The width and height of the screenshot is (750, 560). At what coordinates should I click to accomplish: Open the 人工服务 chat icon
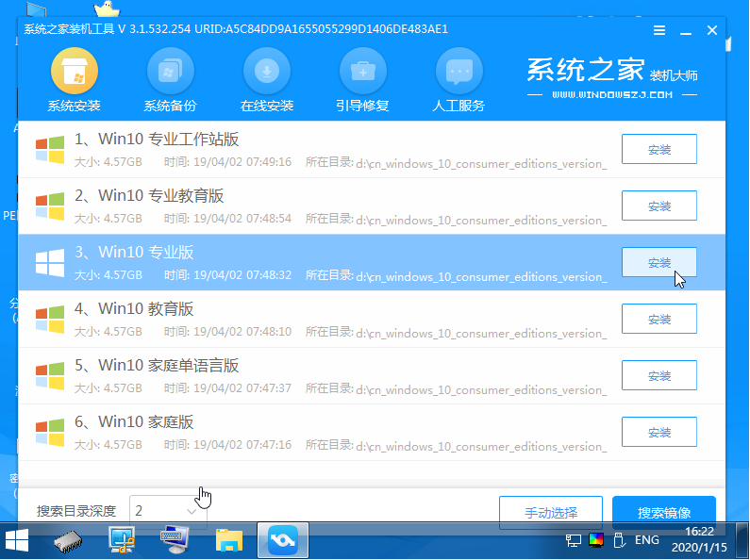click(x=459, y=71)
